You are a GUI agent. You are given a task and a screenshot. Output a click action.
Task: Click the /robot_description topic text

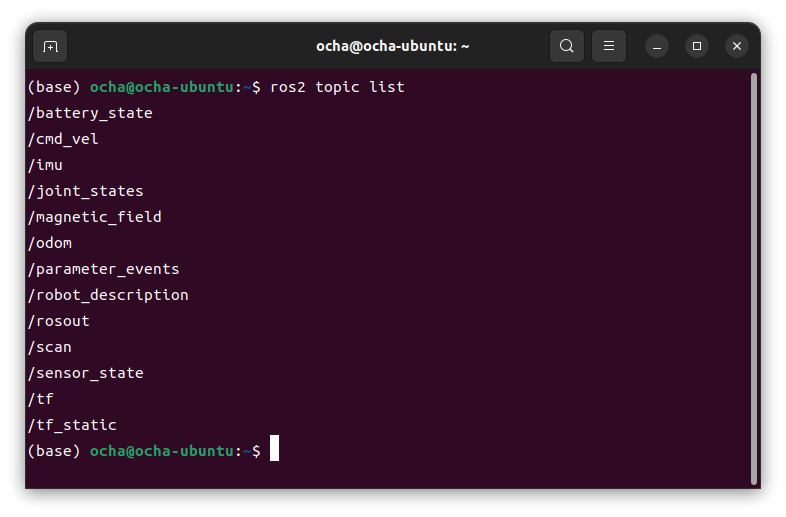coord(108,295)
